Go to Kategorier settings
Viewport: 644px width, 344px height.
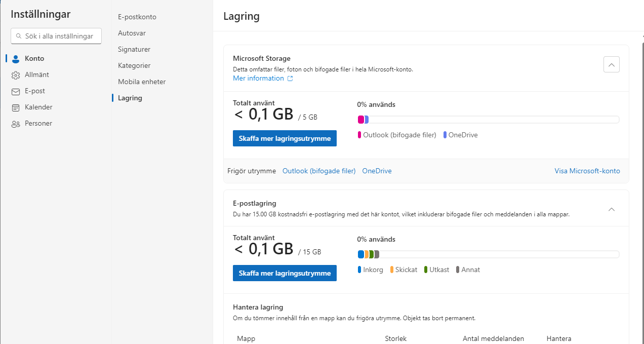click(x=134, y=66)
